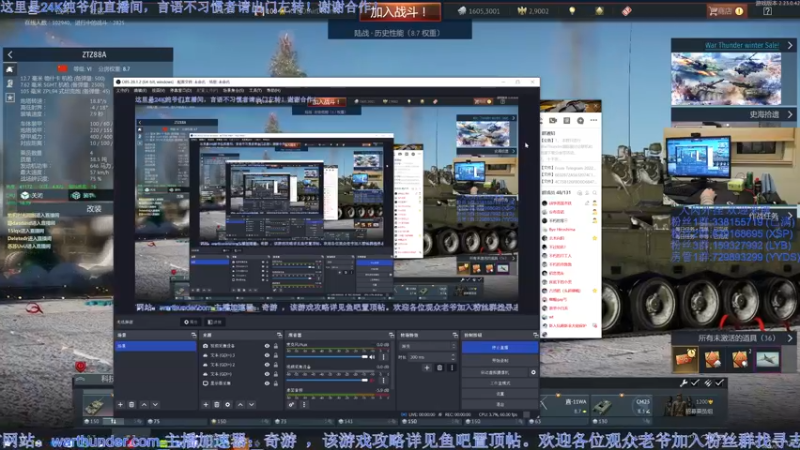Click the wrench icon above vehicle slots
This screenshot has width=800, height=450.
(x=684, y=383)
